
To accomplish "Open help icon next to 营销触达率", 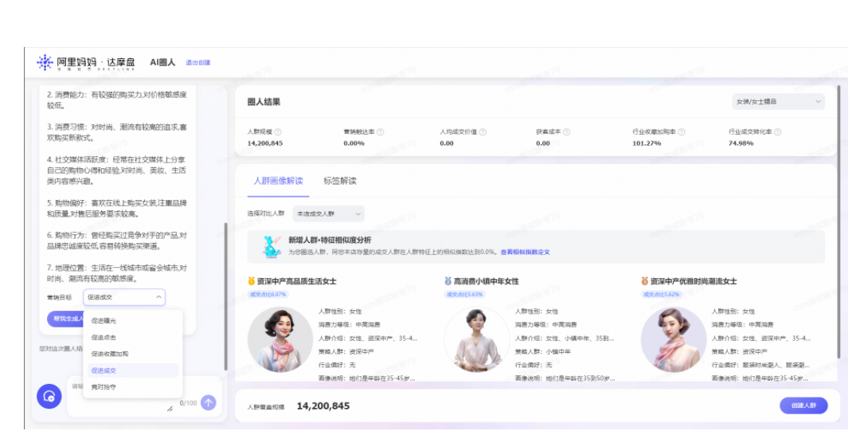I will 381,131.
